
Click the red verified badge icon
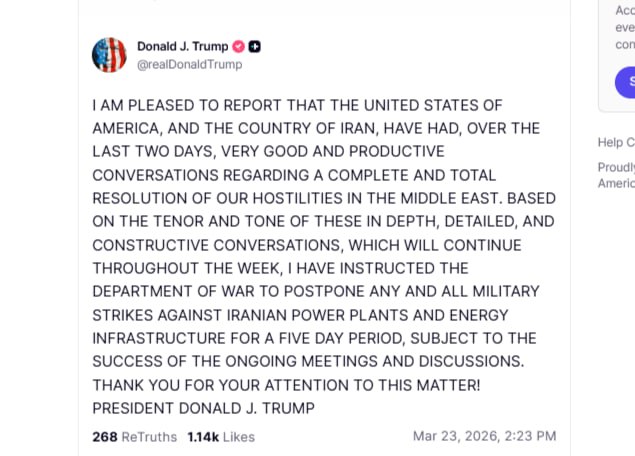pos(238,46)
